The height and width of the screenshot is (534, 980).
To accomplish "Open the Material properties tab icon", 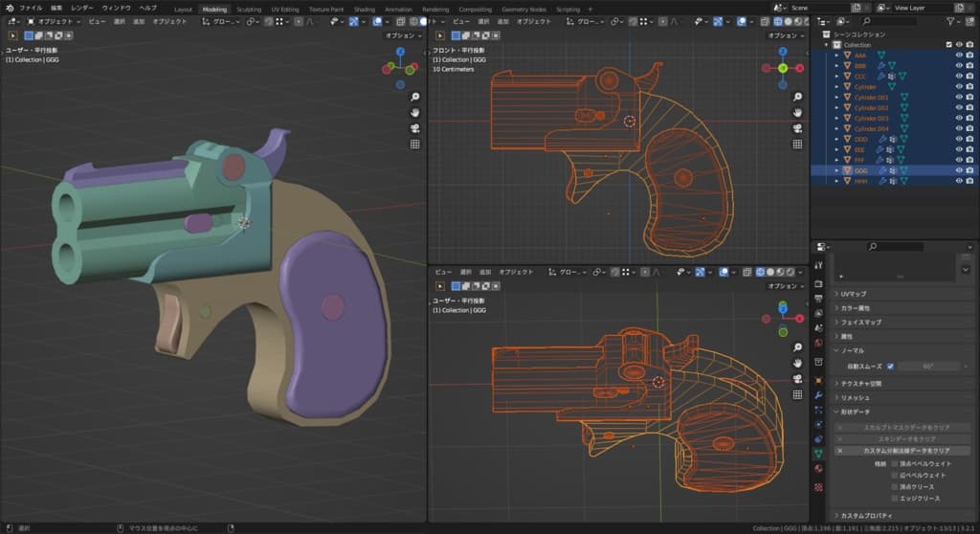I will pos(818,468).
